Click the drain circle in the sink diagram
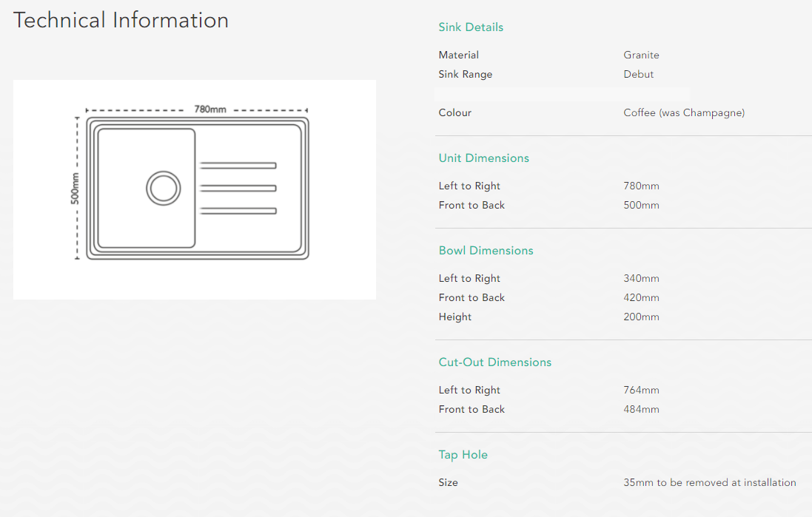 click(x=162, y=188)
